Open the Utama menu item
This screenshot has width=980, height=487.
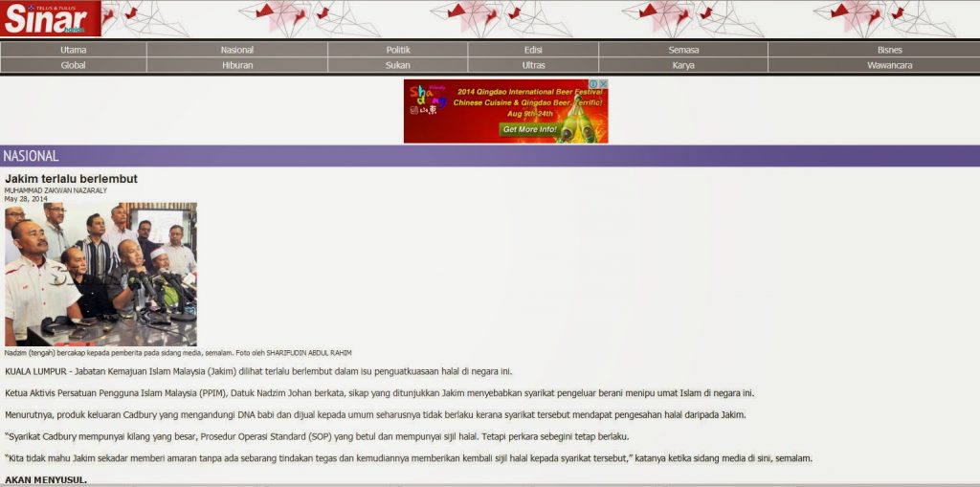[74, 50]
